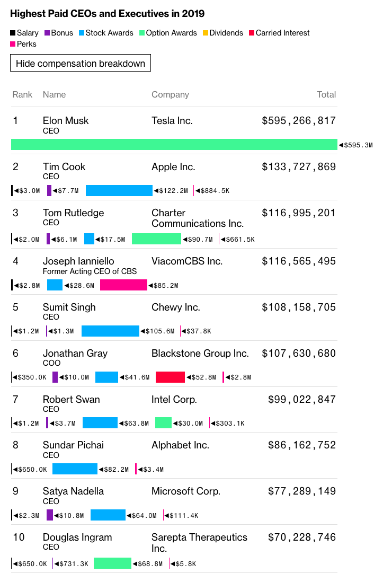Image resolution: width=392 pixels, height=582 pixels.
Task: Click Douglas Ingram's green option awards bar
Action: click(112, 563)
